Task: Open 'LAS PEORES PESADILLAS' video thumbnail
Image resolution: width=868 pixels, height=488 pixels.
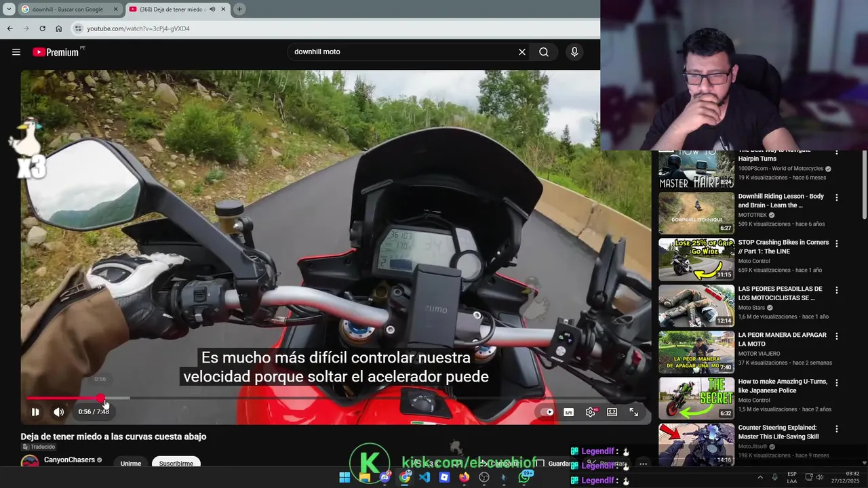Action: [696, 306]
